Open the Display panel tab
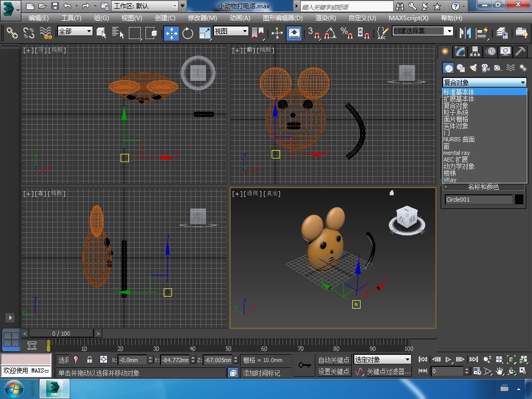The height and width of the screenshot is (399, 532). pyautogui.click(x=506, y=51)
